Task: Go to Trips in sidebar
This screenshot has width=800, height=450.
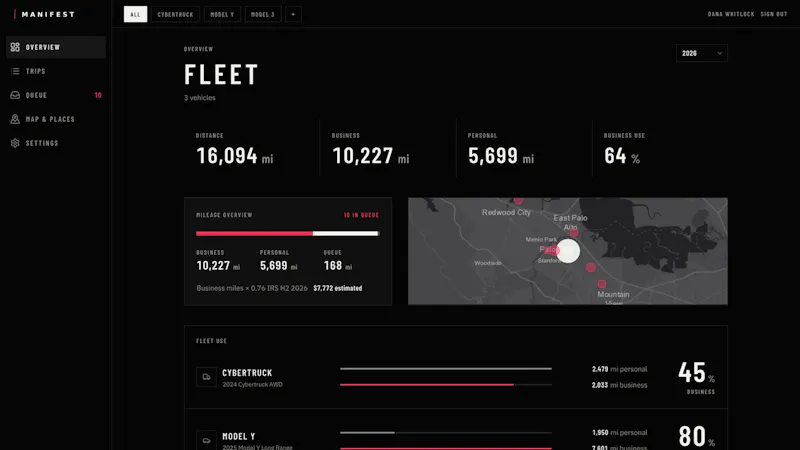Action: click(56, 71)
